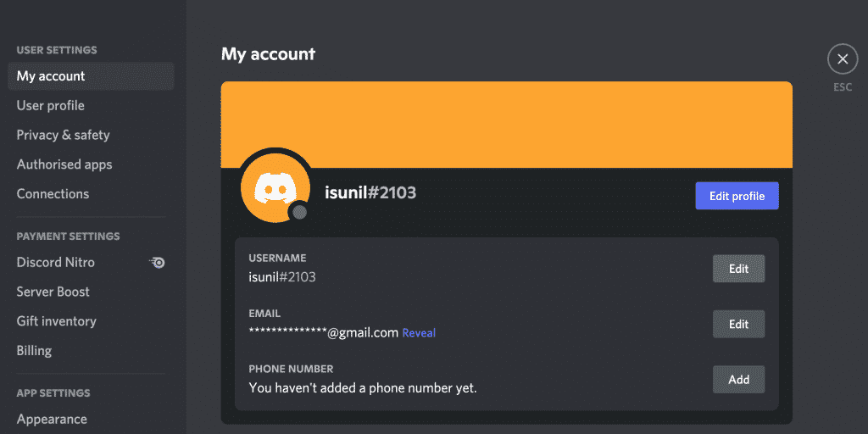Viewport: 868px width, 434px height.
Task: Go to Privacy & safety settings
Action: click(x=64, y=135)
